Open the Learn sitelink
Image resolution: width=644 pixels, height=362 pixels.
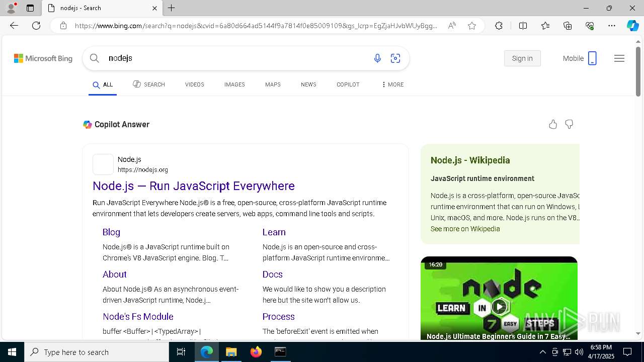pyautogui.click(x=274, y=232)
